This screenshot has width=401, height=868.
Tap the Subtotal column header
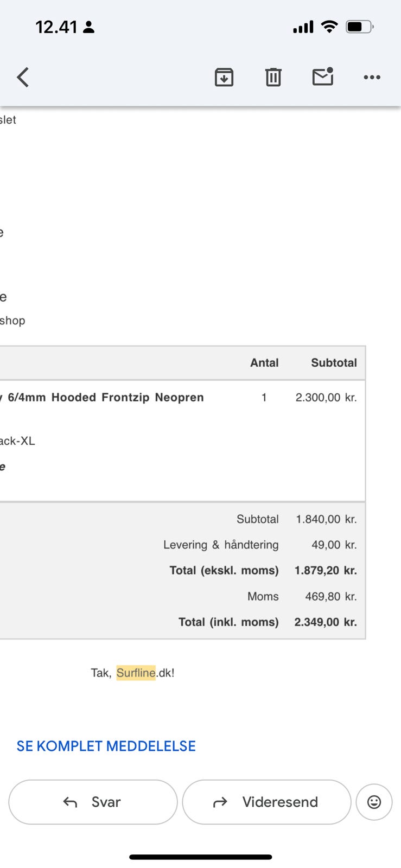pos(334,363)
